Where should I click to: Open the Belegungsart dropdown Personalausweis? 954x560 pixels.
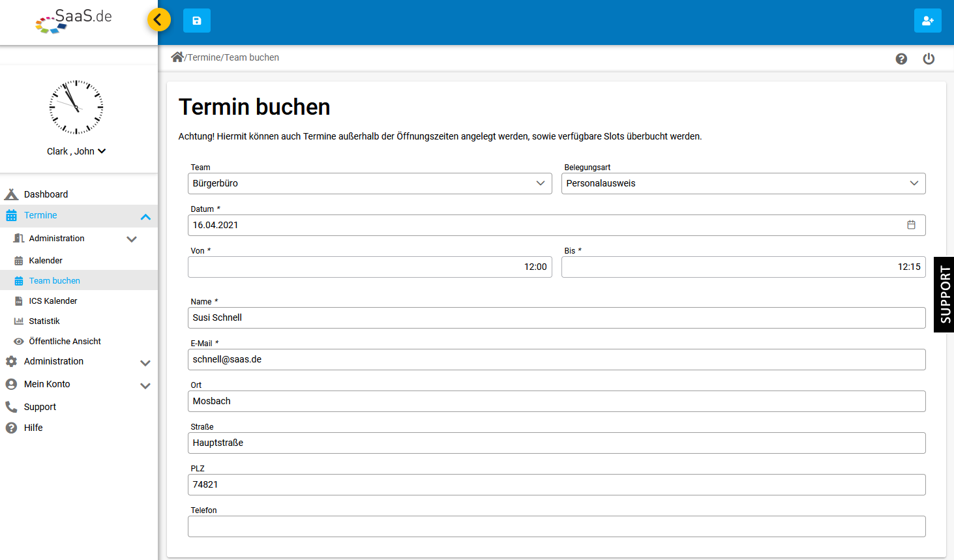(x=743, y=183)
